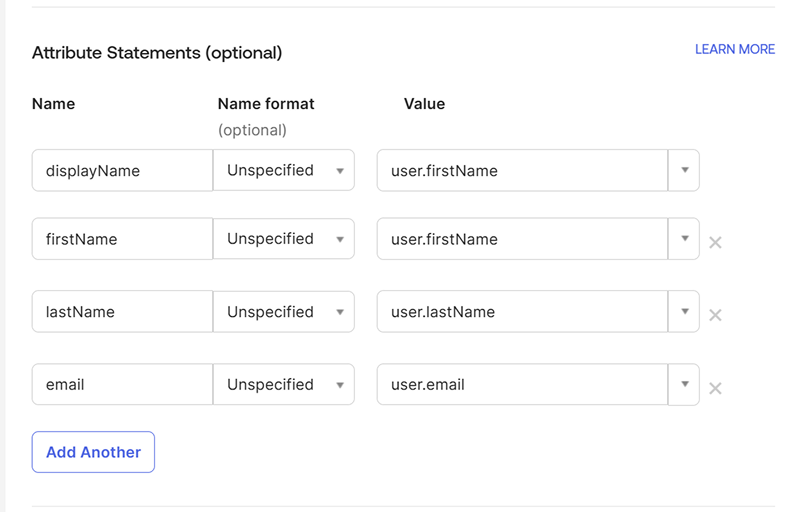Viewport: 800px width, 512px height.
Task: Edit the user.lastName value field
Action: (522, 312)
